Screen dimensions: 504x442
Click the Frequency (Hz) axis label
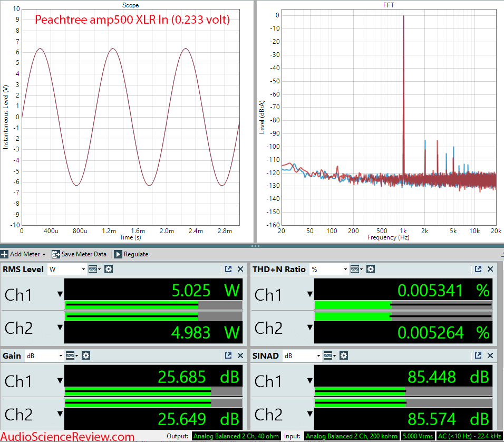tap(389, 237)
